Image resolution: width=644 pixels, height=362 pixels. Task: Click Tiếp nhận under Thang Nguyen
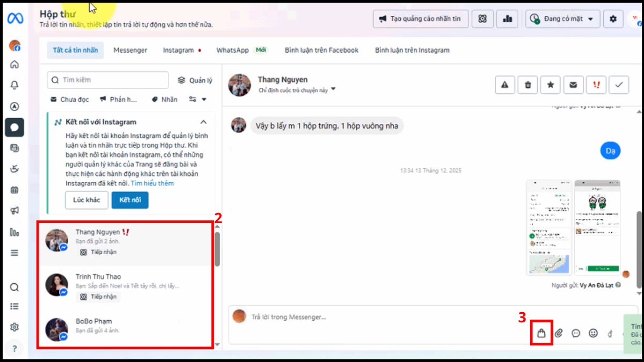pos(98,252)
